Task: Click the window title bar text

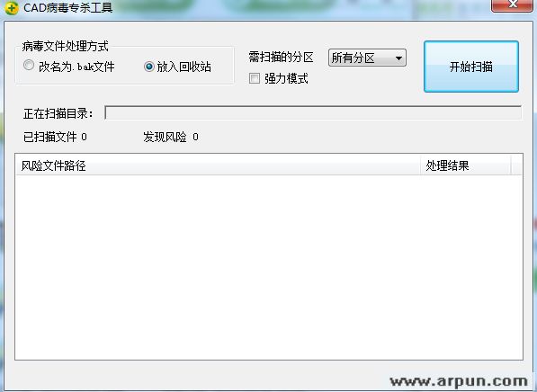Action: tap(67, 7)
